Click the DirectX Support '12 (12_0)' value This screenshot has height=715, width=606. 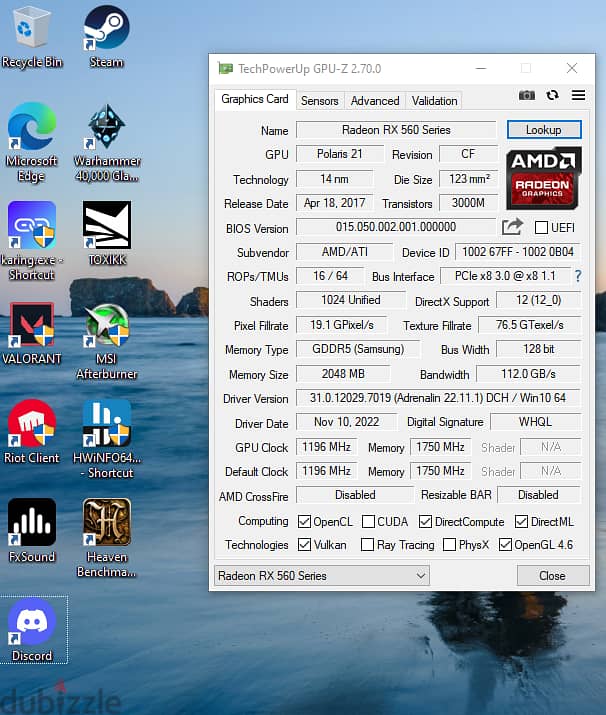pos(539,300)
